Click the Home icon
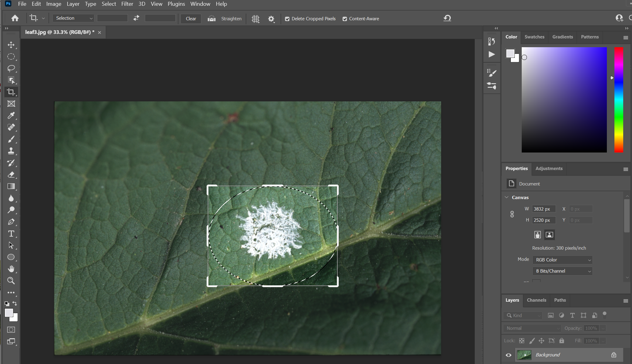 point(15,18)
